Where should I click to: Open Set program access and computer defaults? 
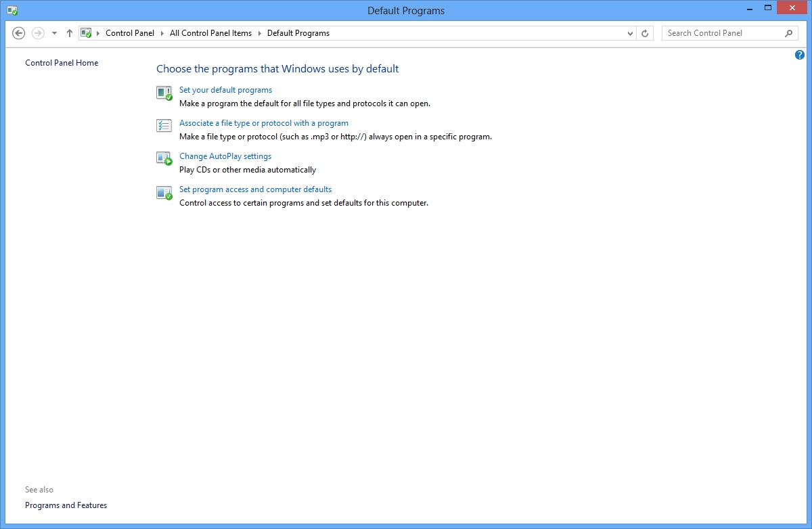pyautogui.click(x=255, y=189)
